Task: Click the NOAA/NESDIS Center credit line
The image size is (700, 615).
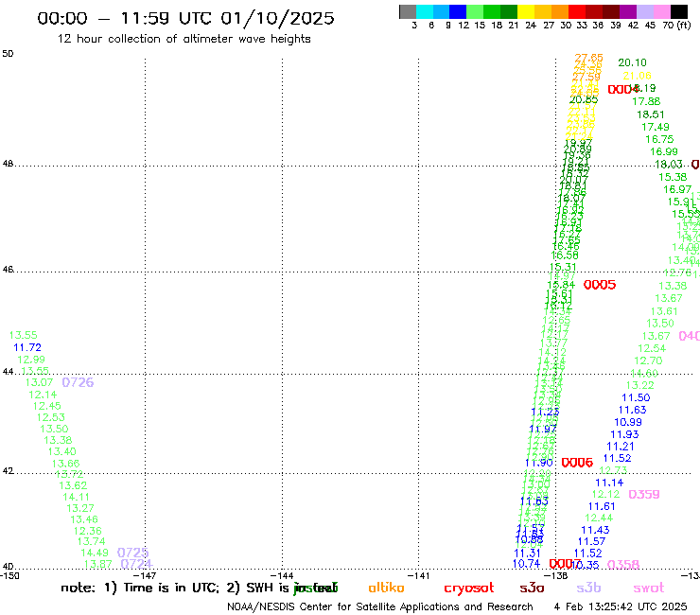Action: pos(380,606)
